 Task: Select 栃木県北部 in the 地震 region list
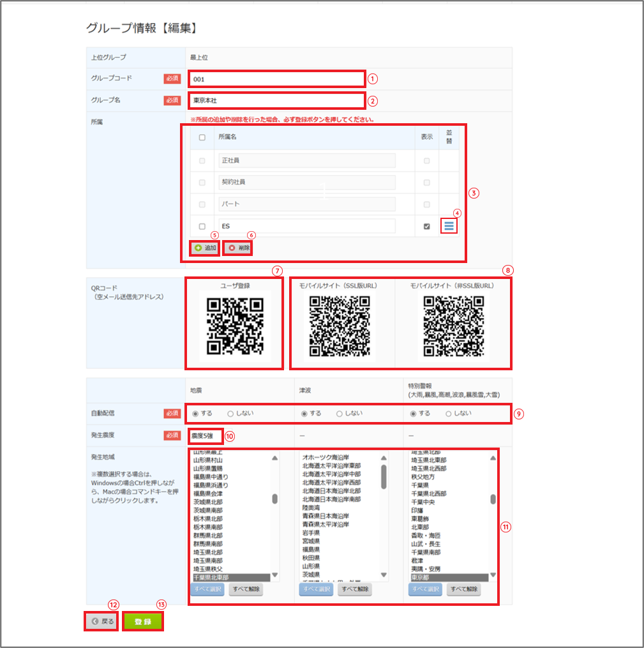208,519
